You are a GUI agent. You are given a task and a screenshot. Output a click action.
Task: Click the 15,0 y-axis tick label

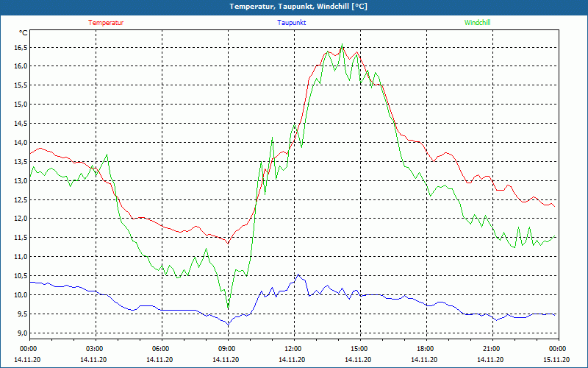pyautogui.click(x=21, y=105)
